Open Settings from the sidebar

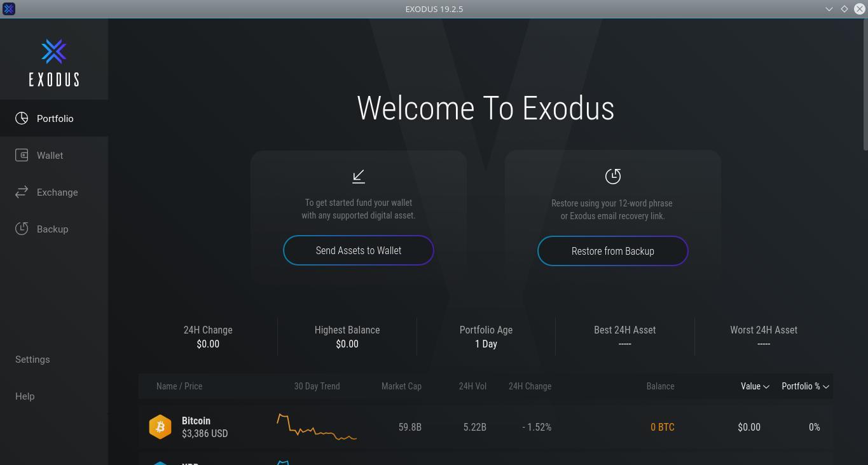tap(32, 360)
